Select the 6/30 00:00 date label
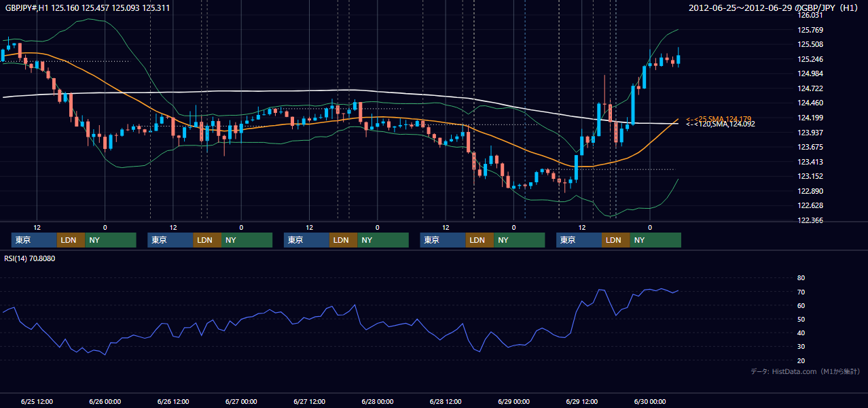The width and height of the screenshot is (868, 408). (x=650, y=401)
